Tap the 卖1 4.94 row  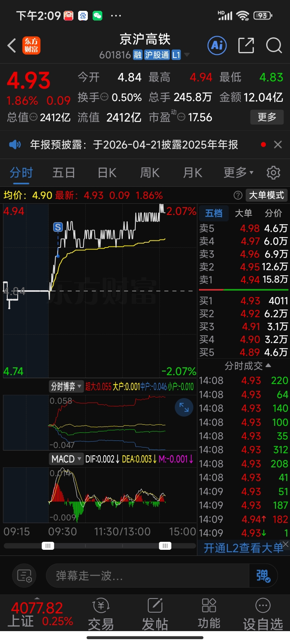(243, 279)
